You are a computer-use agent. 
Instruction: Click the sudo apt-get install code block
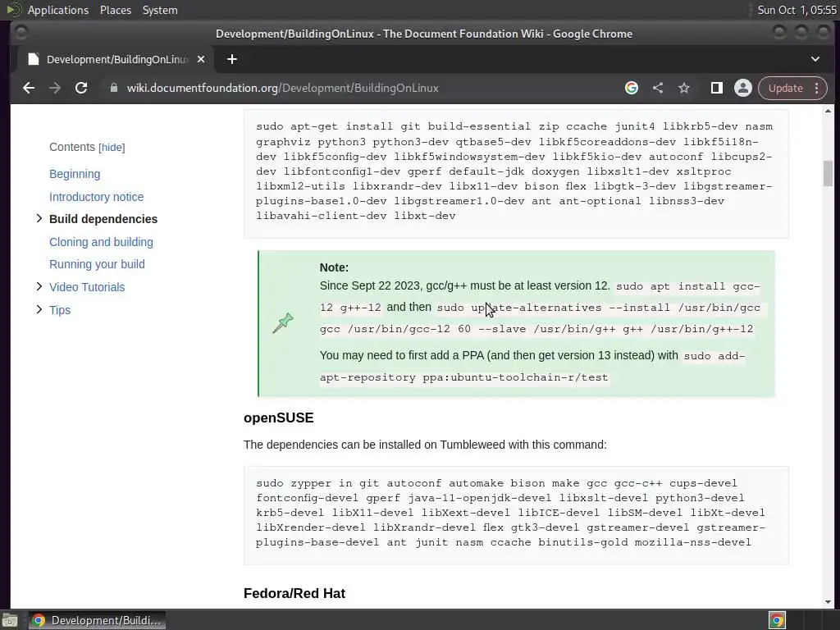516,173
